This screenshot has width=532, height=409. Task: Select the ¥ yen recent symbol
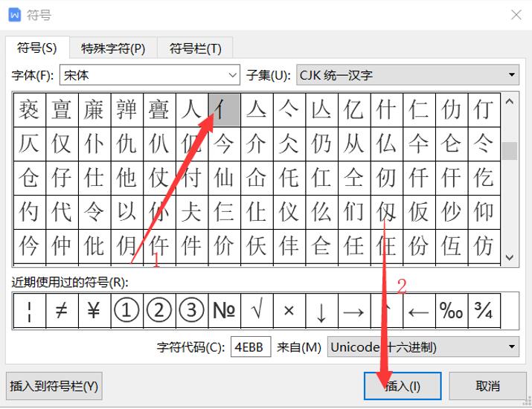[x=94, y=310]
